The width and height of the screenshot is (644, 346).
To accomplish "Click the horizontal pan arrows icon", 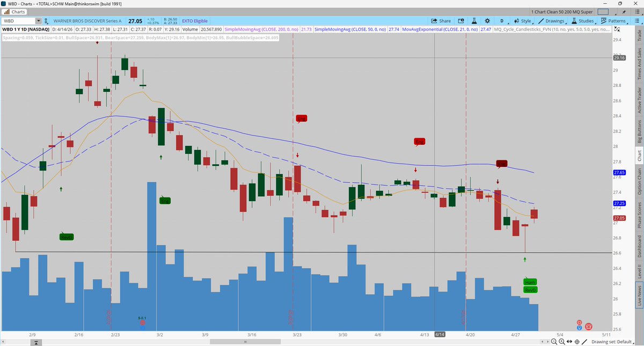I will 569,341.
